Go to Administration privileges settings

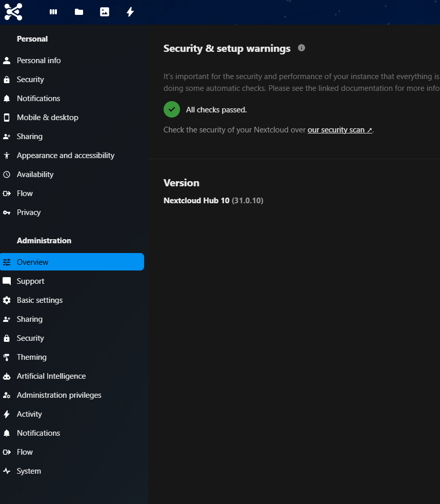(x=59, y=395)
